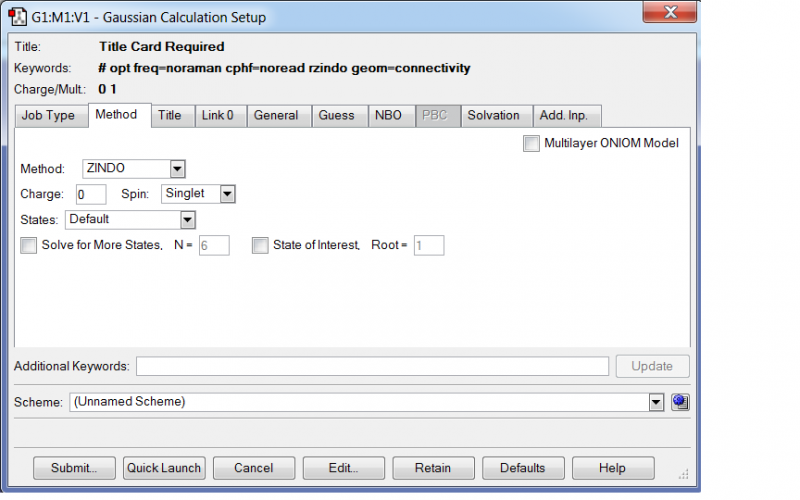Viewport: 800px width, 500px height.
Task: Click the N = states count field
Action: tap(214, 245)
